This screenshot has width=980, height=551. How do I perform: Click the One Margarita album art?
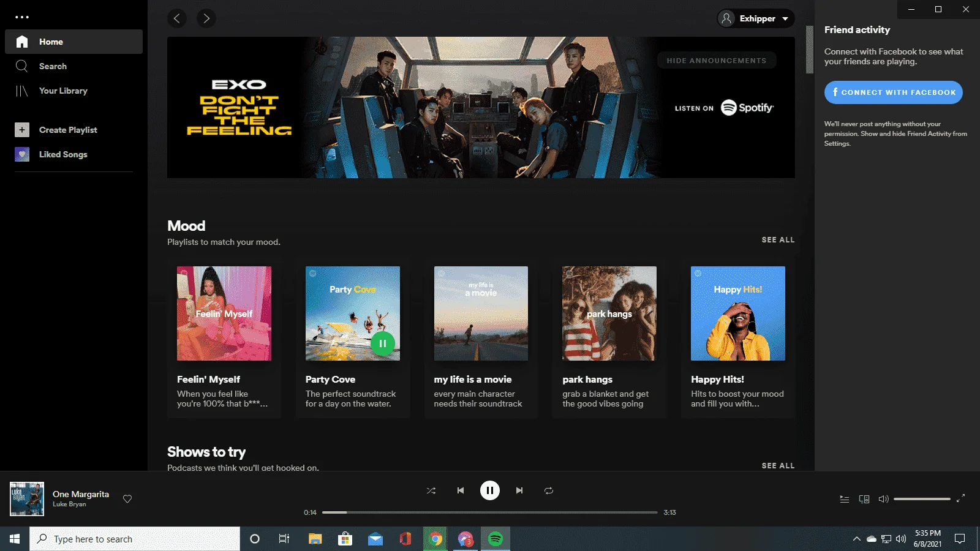click(27, 499)
